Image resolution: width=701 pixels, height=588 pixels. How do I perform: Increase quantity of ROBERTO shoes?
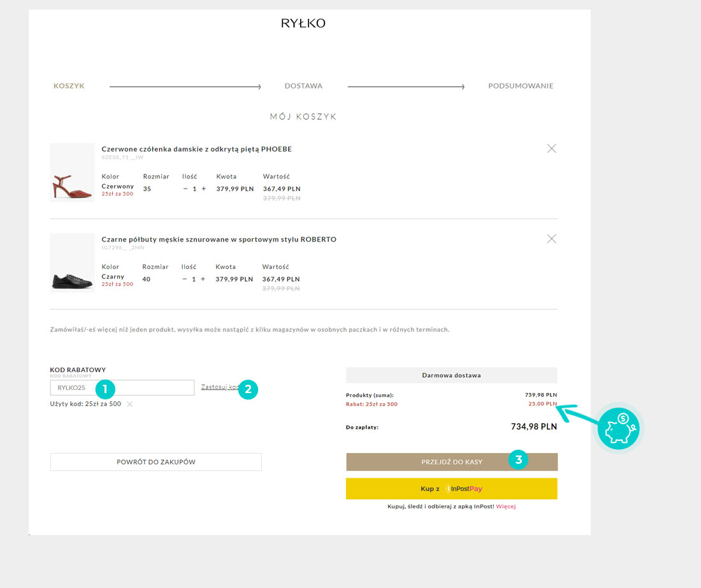click(203, 279)
